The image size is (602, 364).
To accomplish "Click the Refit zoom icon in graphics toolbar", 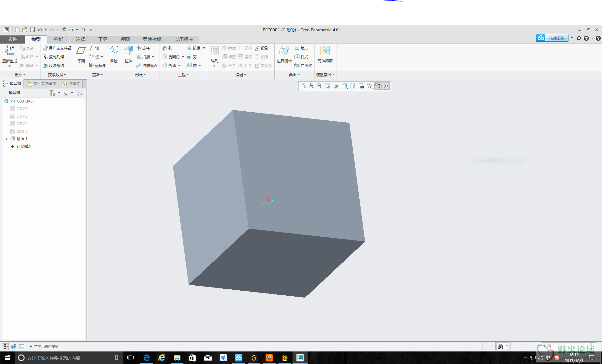I will 303,86.
